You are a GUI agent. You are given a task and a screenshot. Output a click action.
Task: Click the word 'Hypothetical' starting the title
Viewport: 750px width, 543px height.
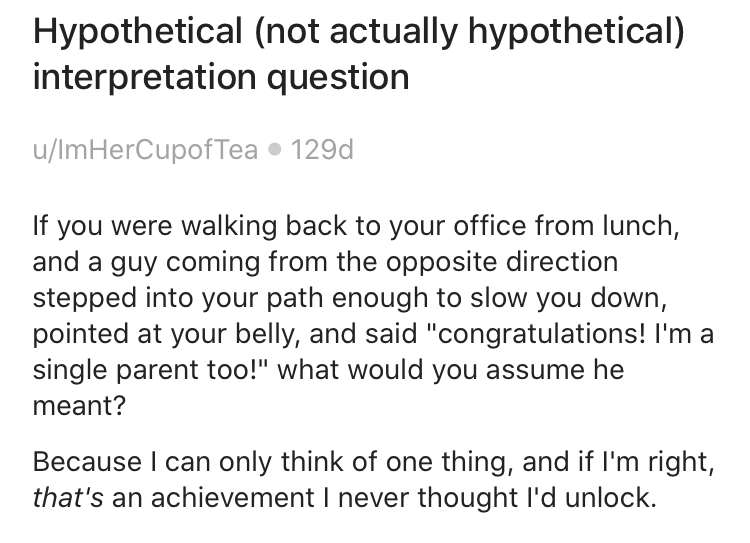point(138,32)
